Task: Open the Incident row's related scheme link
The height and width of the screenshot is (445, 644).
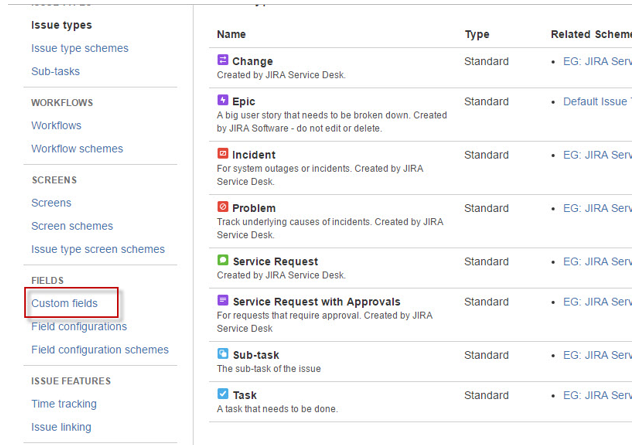Action: click(597, 155)
